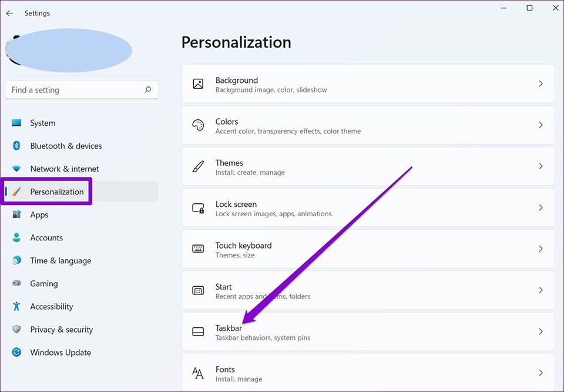Go to Network & internet
This screenshot has height=392, width=564.
[x=82, y=169]
